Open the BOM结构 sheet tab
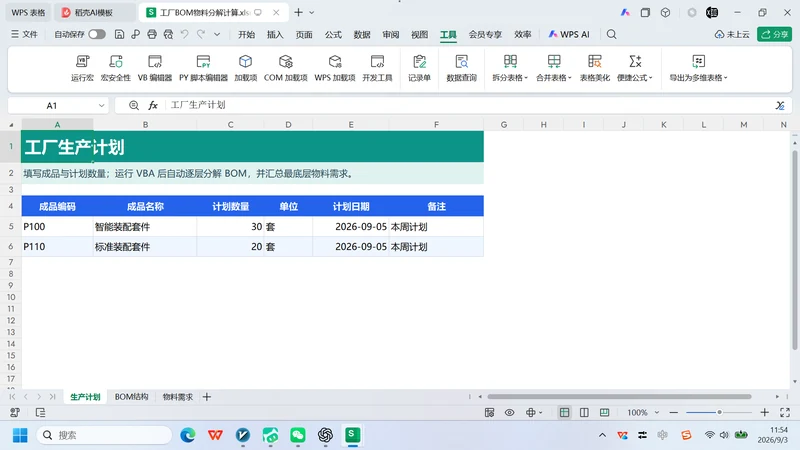800x450 pixels. click(131, 396)
